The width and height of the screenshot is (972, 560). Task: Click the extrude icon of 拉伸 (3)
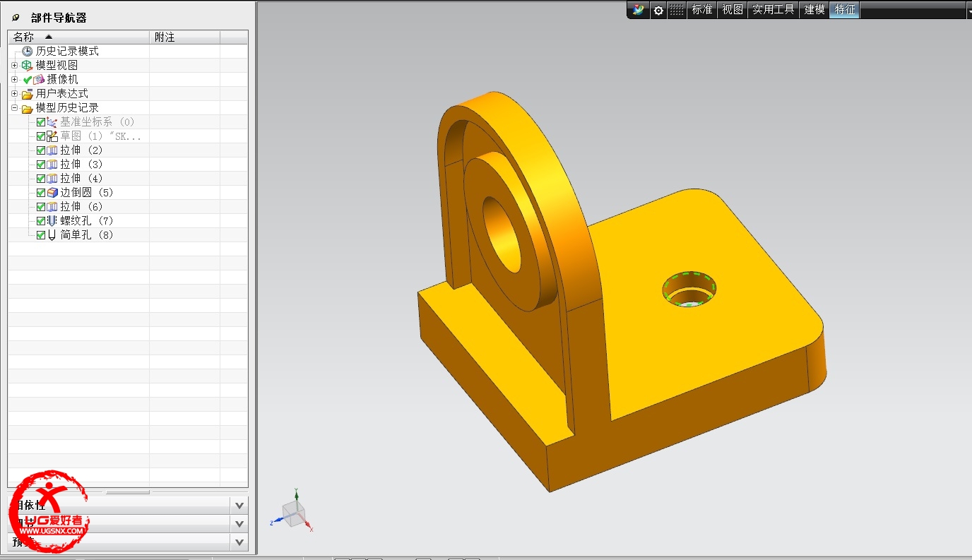tap(52, 165)
